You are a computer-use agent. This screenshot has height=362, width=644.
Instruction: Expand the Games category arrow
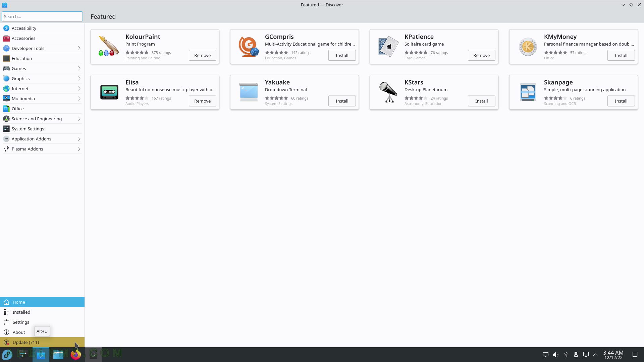click(79, 68)
